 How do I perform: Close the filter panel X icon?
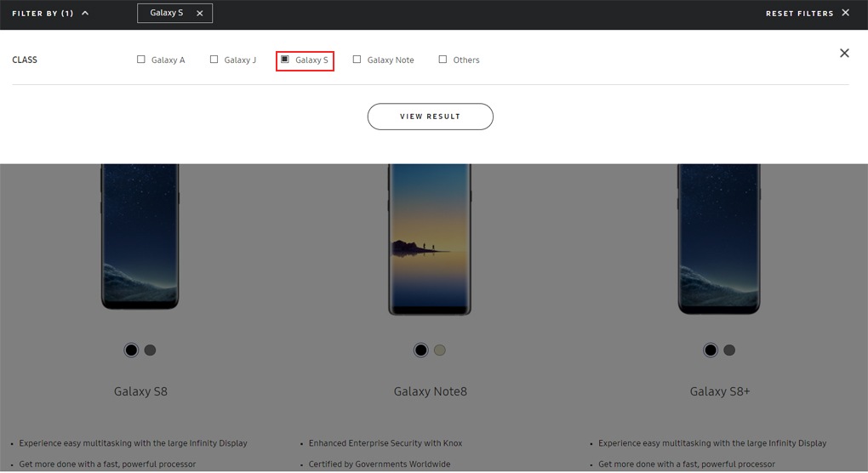(844, 53)
